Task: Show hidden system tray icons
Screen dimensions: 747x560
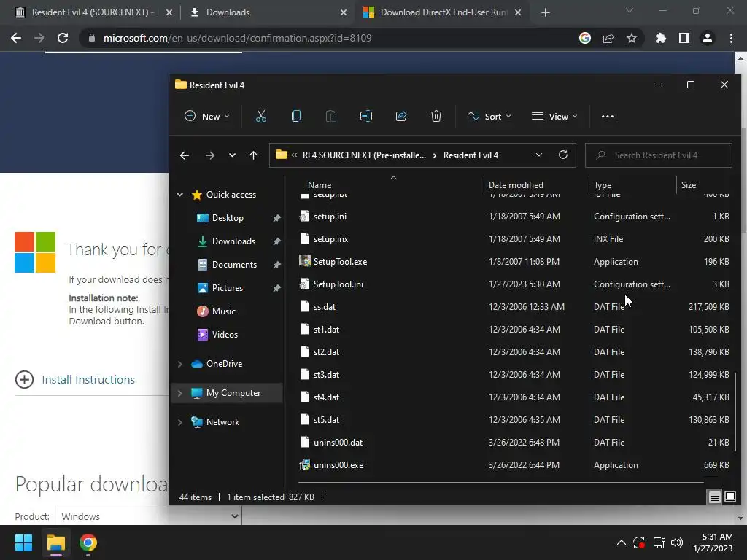Action: click(622, 542)
